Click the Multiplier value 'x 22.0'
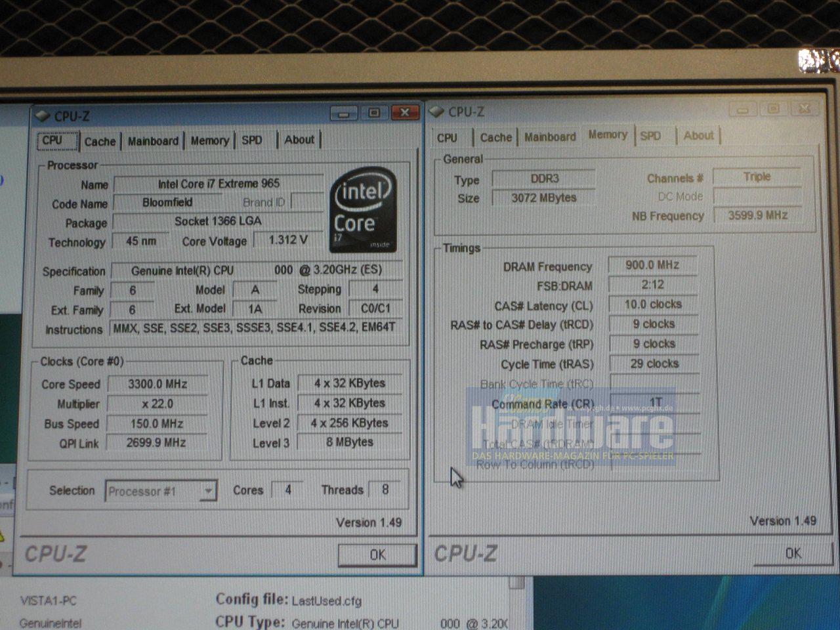Screen dimensions: 840x630 pyautogui.click(x=157, y=404)
